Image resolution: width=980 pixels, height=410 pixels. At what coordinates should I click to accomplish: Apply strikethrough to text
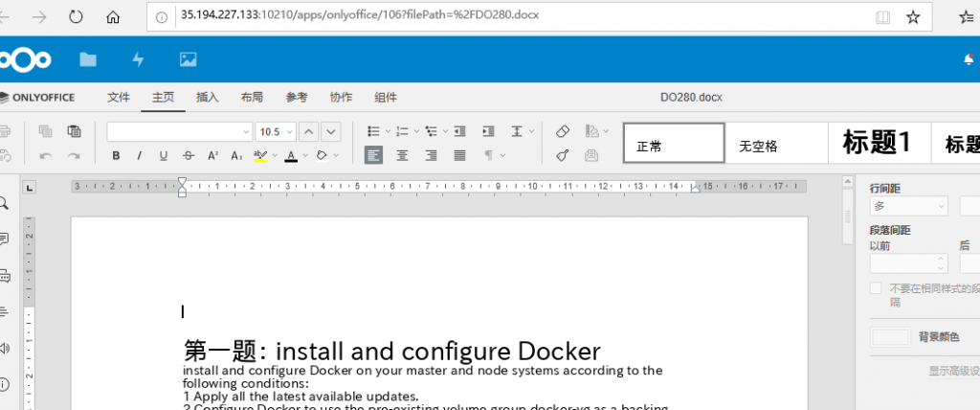click(188, 155)
